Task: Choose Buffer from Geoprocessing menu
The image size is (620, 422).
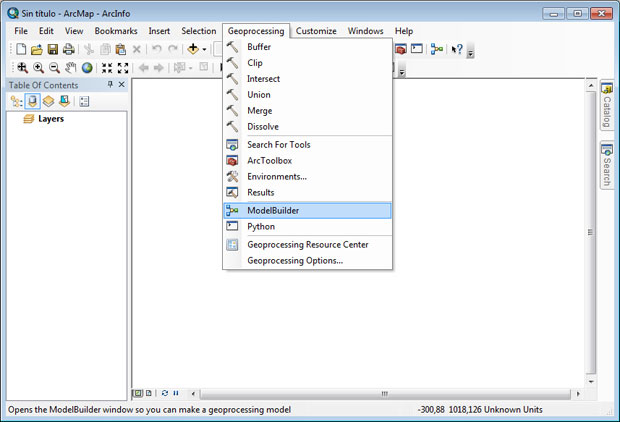Action: 308,47
